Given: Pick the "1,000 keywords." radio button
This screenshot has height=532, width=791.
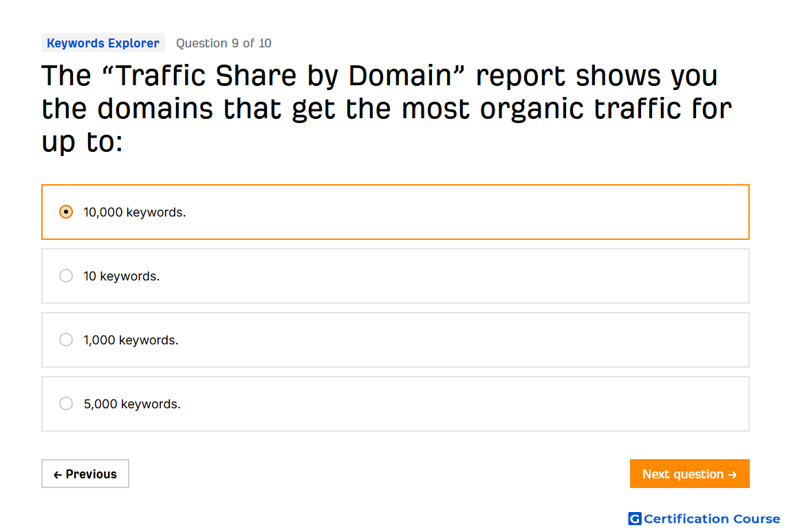Looking at the screenshot, I should [x=65, y=340].
